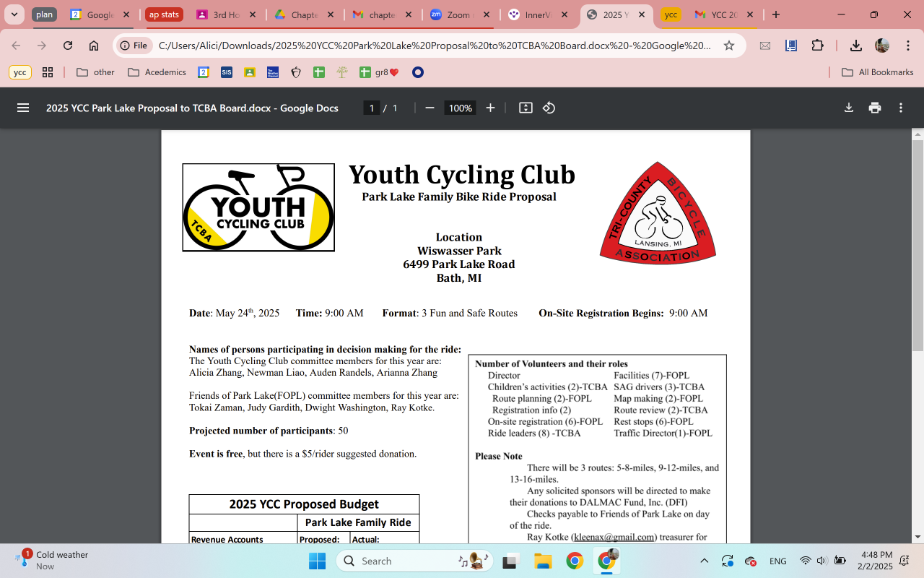Switch to the '3rd Ho' tab
Image resolution: width=924 pixels, height=578 pixels.
[x=225, y=14]
